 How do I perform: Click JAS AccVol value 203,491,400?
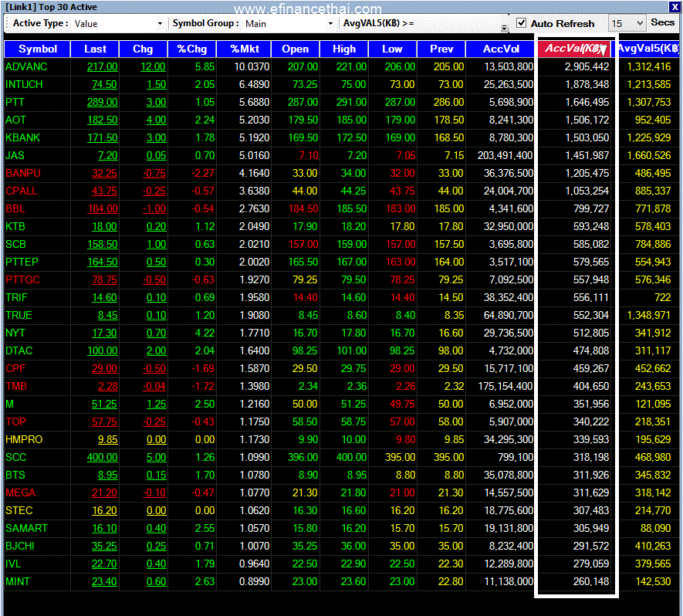point(505,155)
